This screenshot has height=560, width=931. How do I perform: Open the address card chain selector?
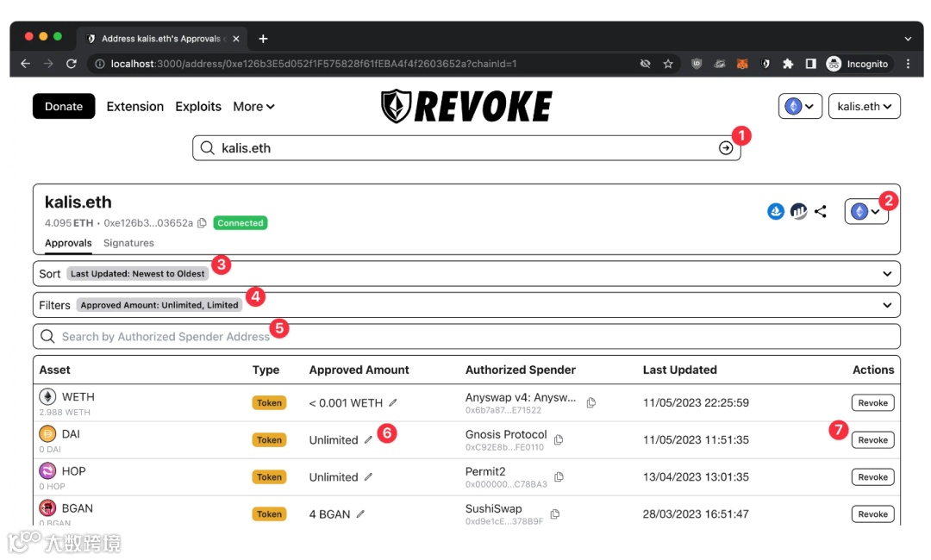pyautogui.click(x=866, y=211)
